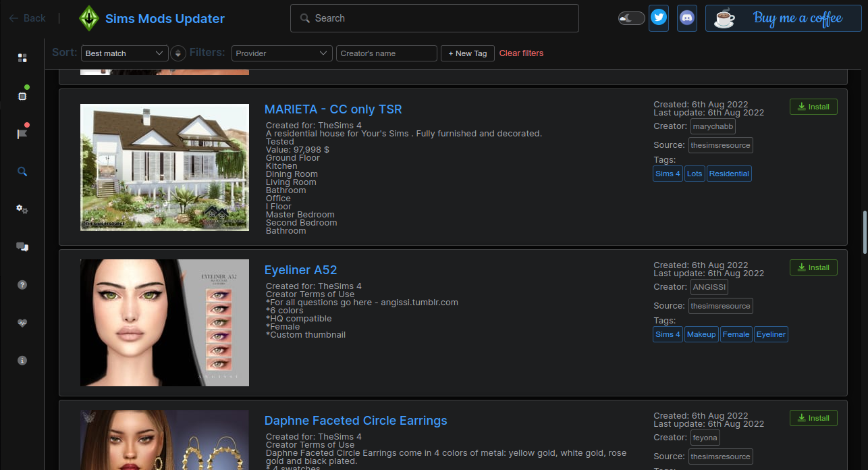Screen dimensions: 868x470
Task: Click the Back navigation link
Action: [x=27, y=18]
